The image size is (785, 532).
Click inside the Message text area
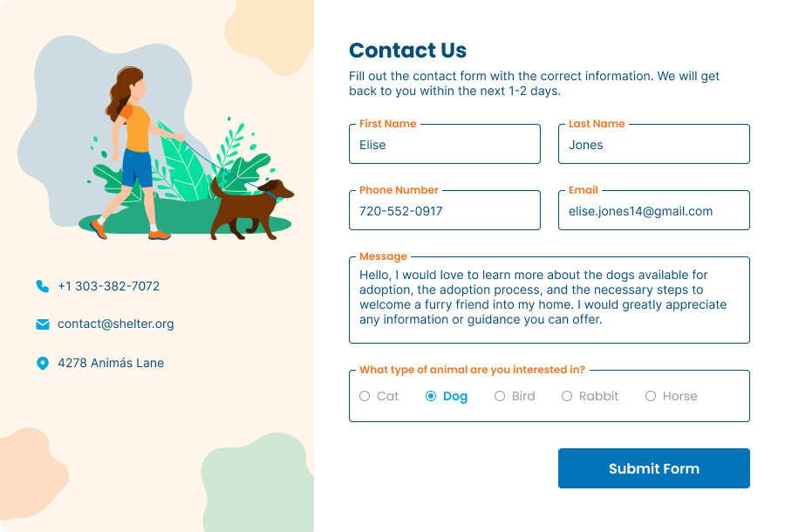coord(549,300)
